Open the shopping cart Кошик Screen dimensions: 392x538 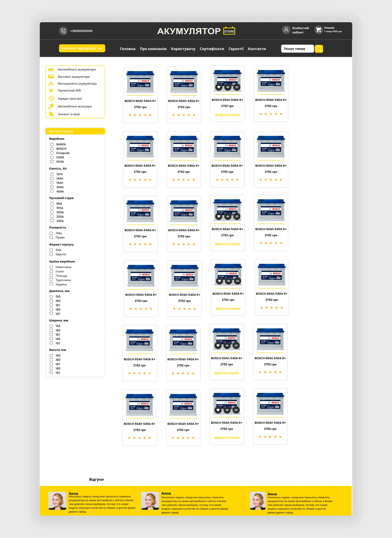pyautogui.click(x=318, y=30)
